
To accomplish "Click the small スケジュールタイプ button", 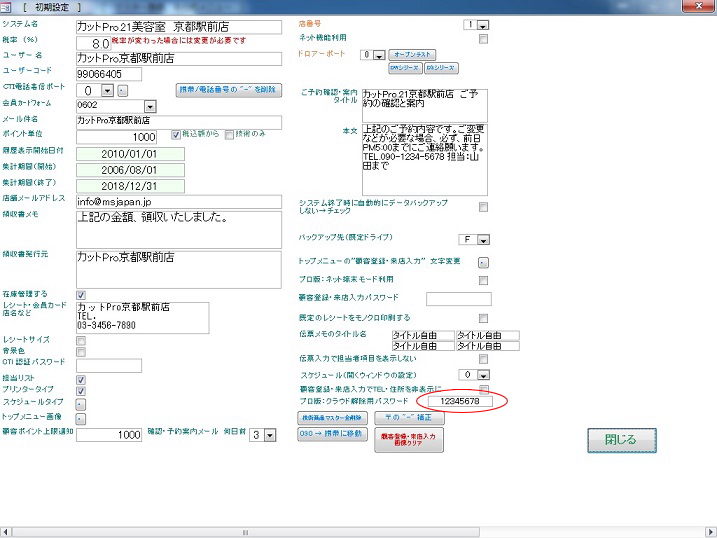I will 80,404.
